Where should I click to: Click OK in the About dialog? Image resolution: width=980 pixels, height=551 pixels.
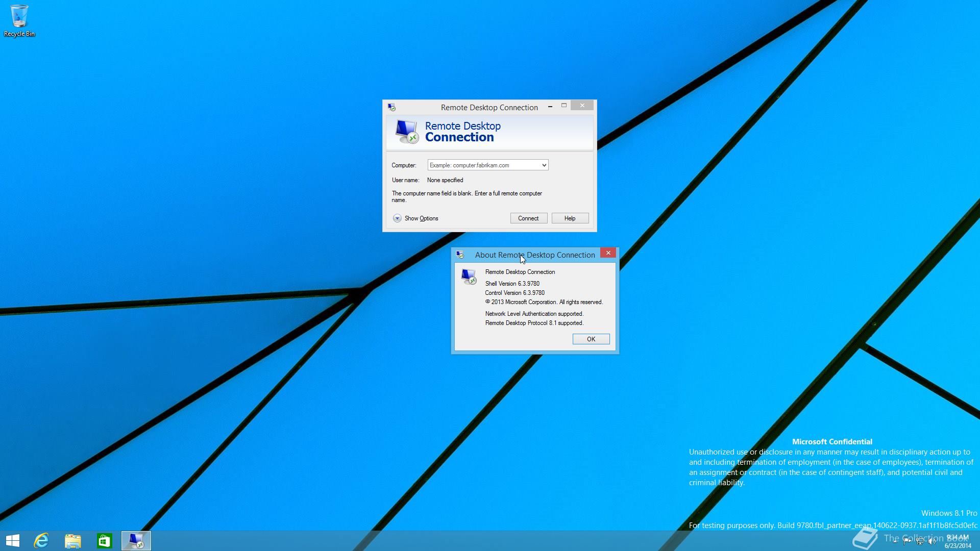coord(591,339)
